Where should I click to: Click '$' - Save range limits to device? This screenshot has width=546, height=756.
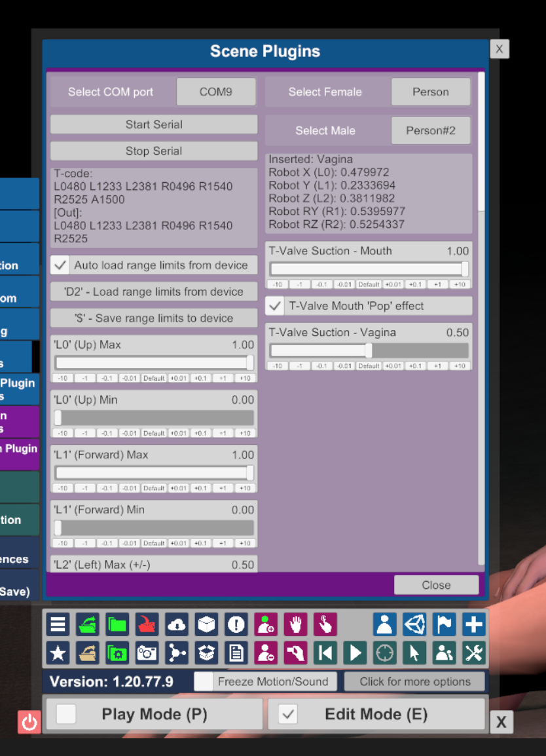click(x=154, y=318)
